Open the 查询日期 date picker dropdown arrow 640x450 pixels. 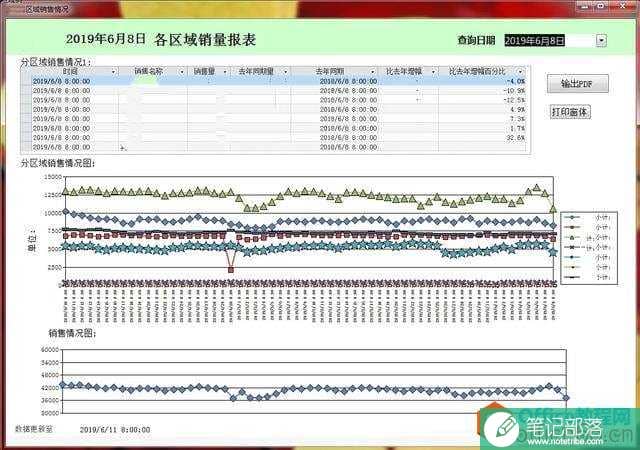(601, 40)
